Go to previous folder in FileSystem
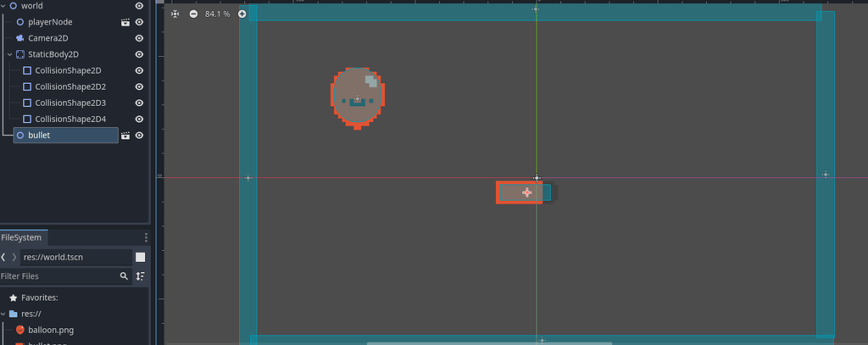The image size is (868, 345). point(3,257)
